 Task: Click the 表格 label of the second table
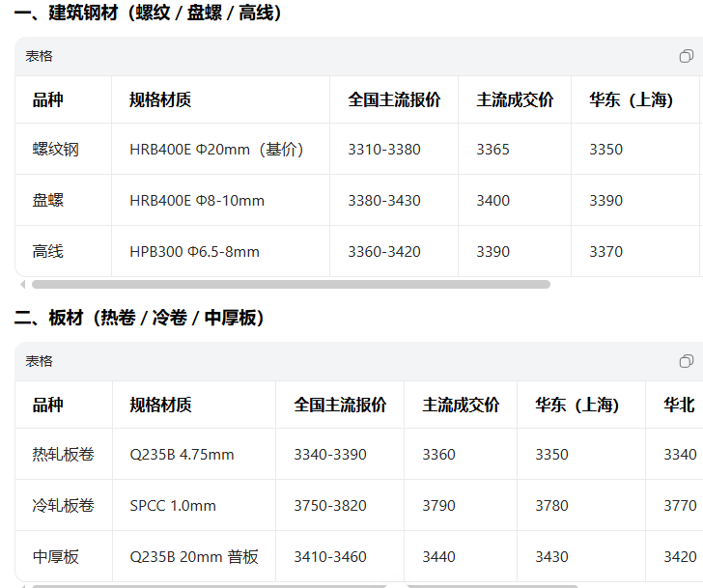coord(40,361)
